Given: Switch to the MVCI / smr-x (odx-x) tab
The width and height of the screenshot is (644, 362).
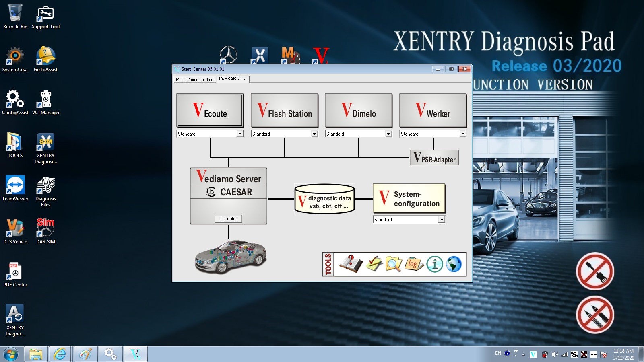Looking at the screenshot, I should (x=195, y=80).
